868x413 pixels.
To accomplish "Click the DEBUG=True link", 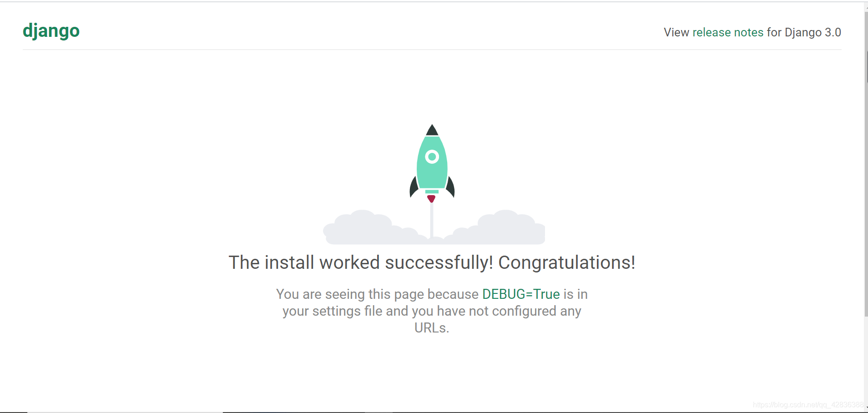I will tap(521, 294).
